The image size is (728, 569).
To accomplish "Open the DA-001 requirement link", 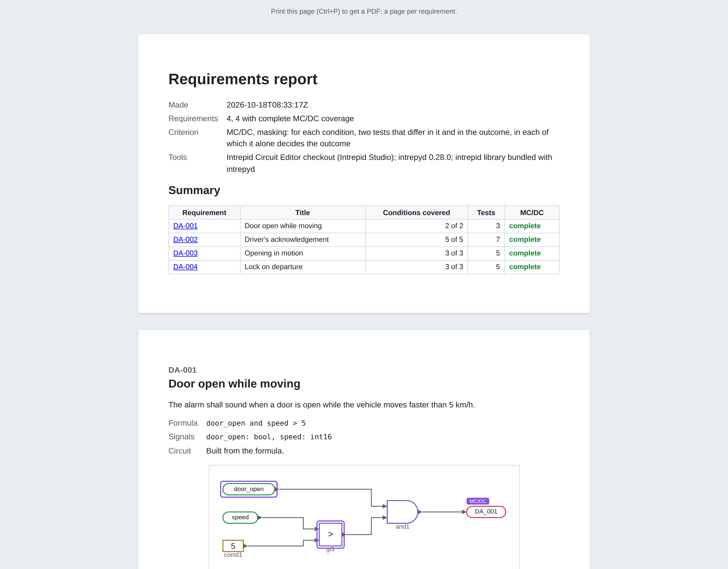I will (185, 226).
